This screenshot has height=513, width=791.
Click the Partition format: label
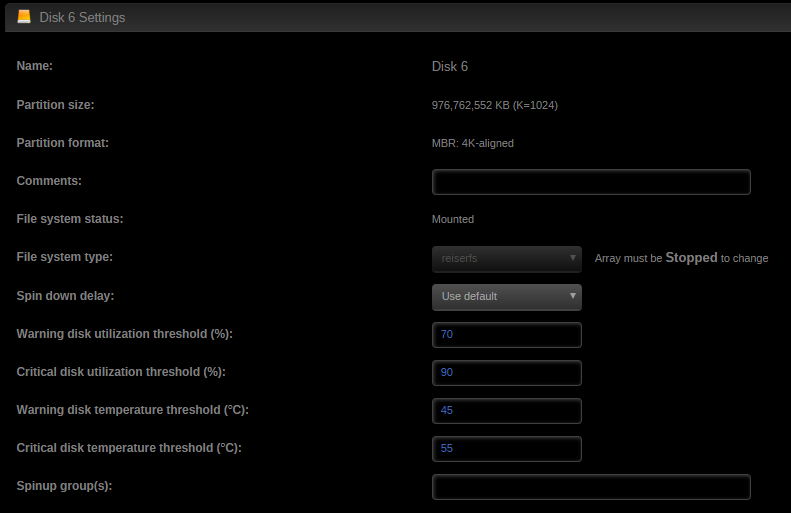point(63,143)
